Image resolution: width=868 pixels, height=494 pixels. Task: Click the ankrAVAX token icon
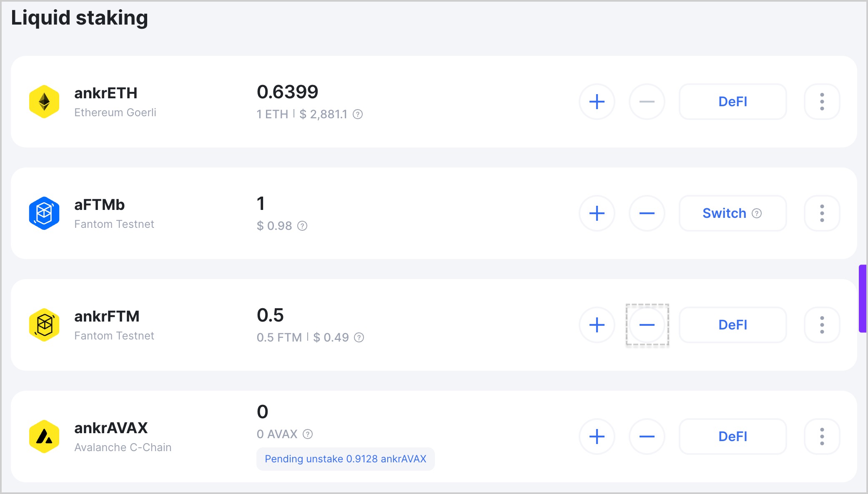[44, 437]
